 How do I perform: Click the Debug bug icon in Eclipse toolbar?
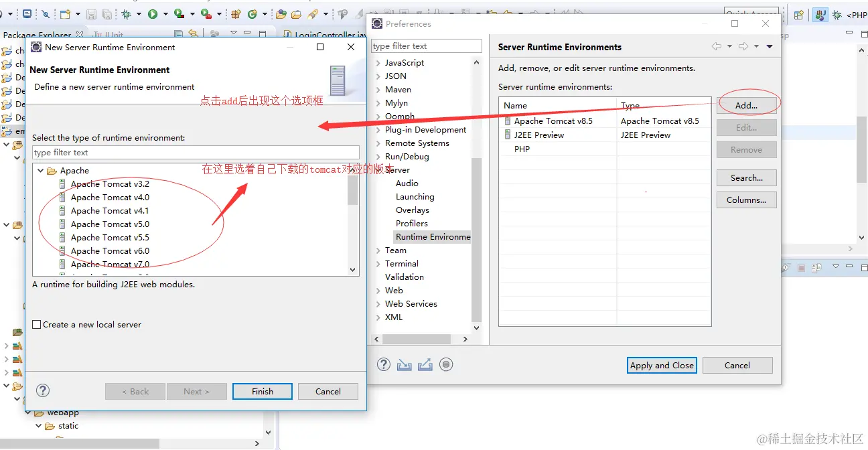(x=127, y=13)
